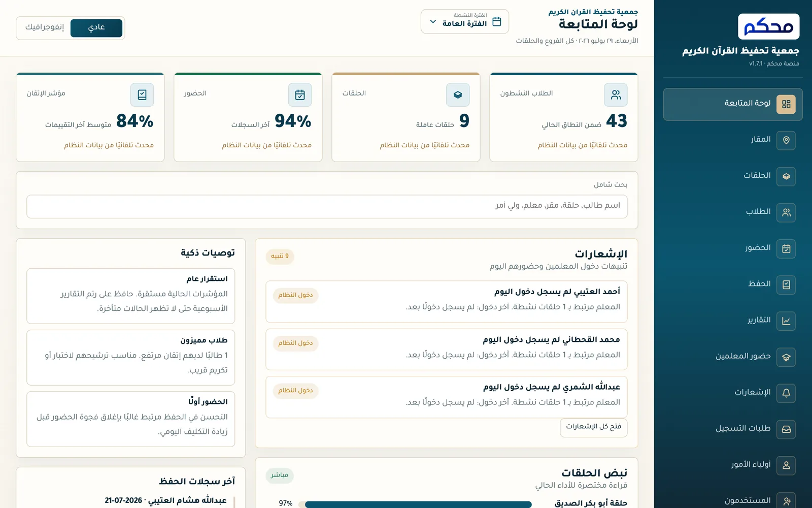
Task: Click the 84% mastery indicator value
Action: [x=135, y=121]
